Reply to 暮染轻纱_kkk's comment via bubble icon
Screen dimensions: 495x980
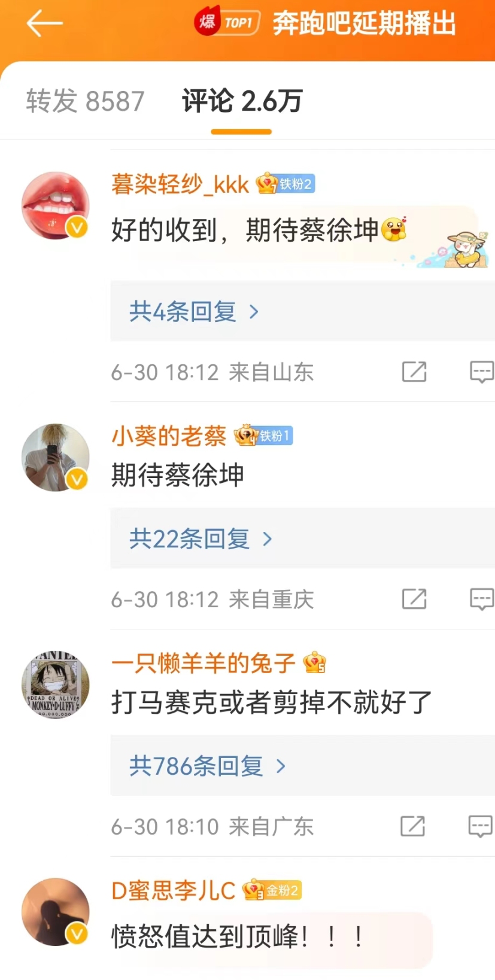(x=481, y=372)
